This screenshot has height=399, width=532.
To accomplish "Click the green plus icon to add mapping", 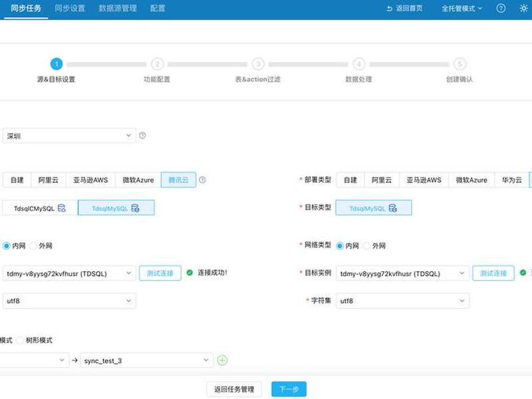I will pyautogui.click(x=222, y=360).
